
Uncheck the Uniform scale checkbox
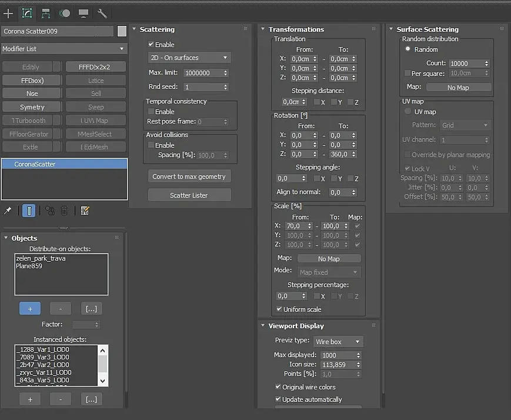[279, 309]
